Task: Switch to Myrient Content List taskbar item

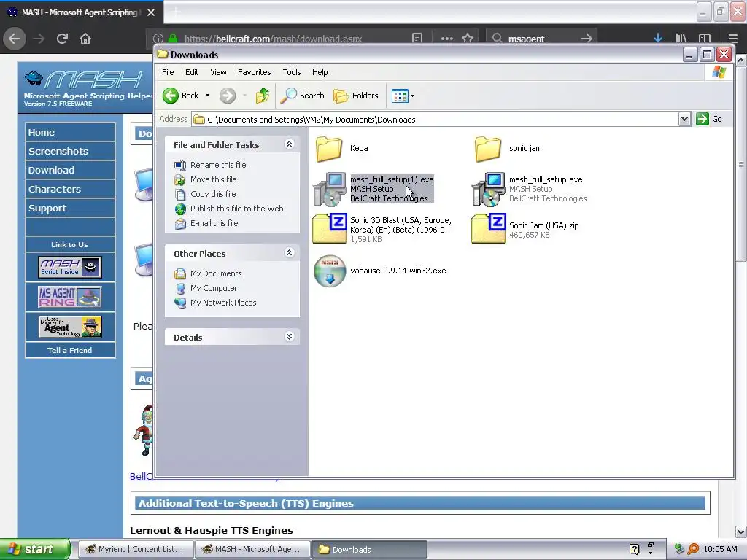Action: pos(135,549)
